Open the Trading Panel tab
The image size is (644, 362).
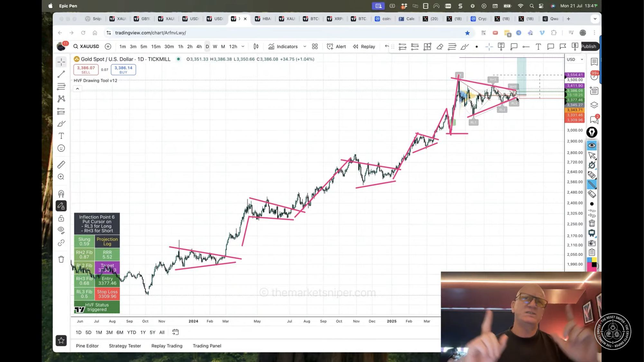(x=207, y=346)
